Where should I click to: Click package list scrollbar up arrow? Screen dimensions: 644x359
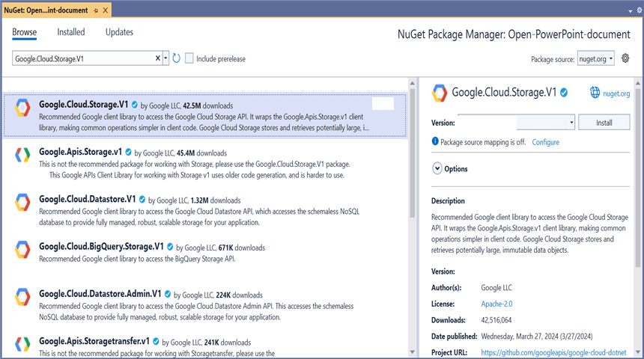coord(413,83)
